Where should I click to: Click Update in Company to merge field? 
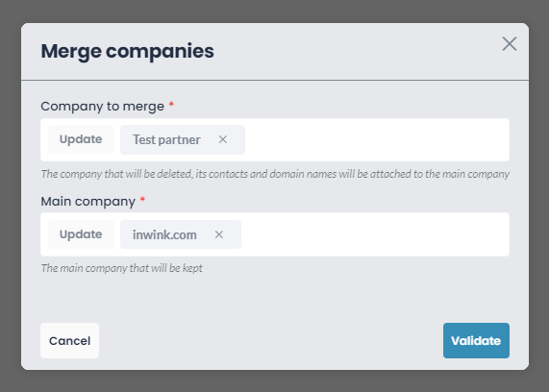coord(81,139)
